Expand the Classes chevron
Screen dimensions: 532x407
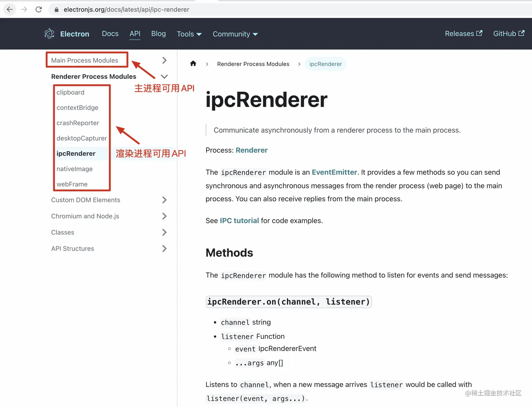click(x=164, y=232)
